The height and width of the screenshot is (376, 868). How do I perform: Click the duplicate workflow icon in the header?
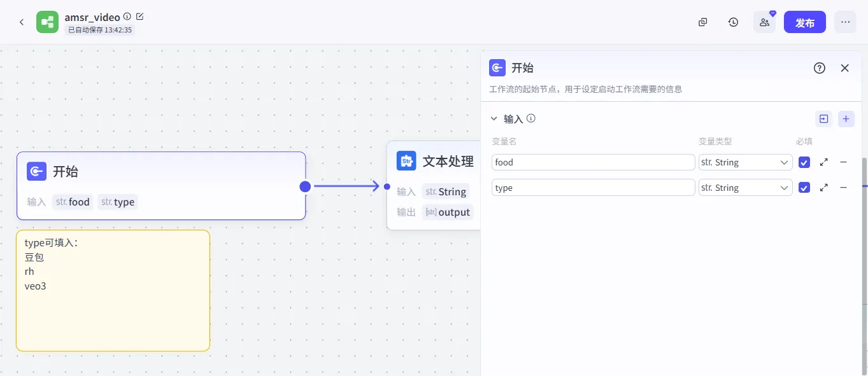pyautogui.click(x=702, y=22)
